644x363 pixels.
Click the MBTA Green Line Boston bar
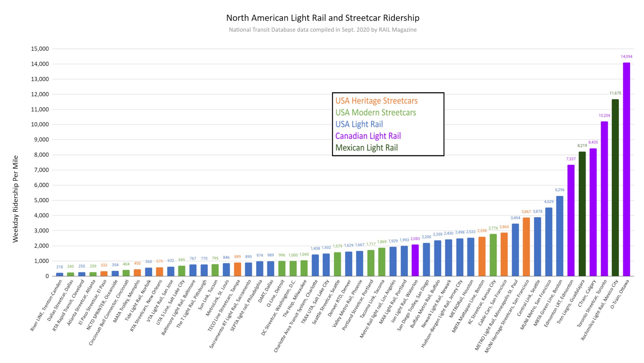click(560, 236)
